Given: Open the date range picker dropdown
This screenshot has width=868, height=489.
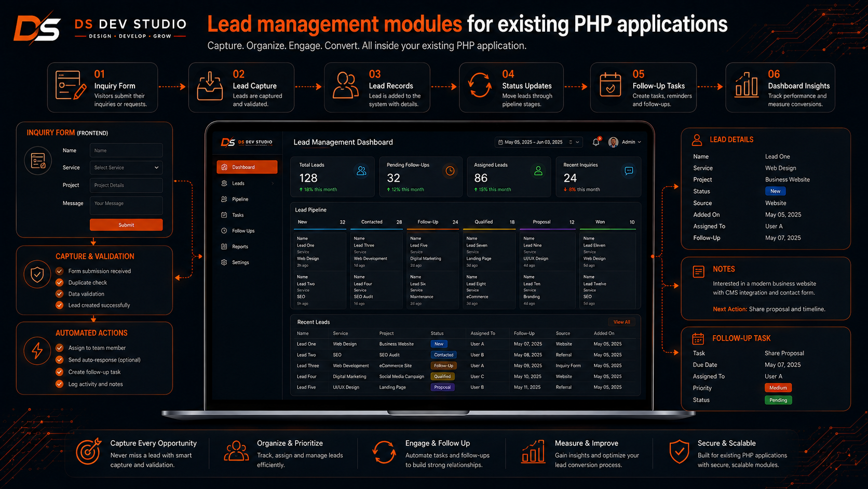Looking at the screenshot, I should [539, 142].
